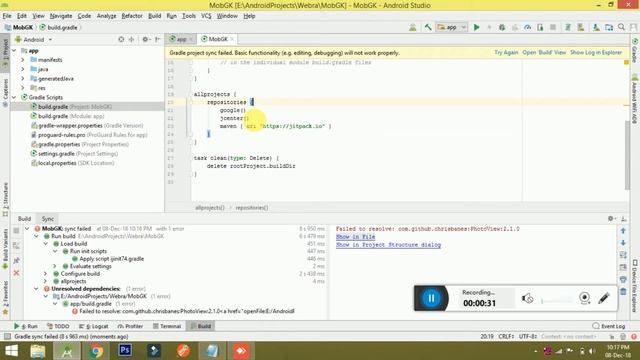Select gradle-wrapper.properties file
Image resolution: width=640 pixels, height=360 pixels.
tap(87, 126)
